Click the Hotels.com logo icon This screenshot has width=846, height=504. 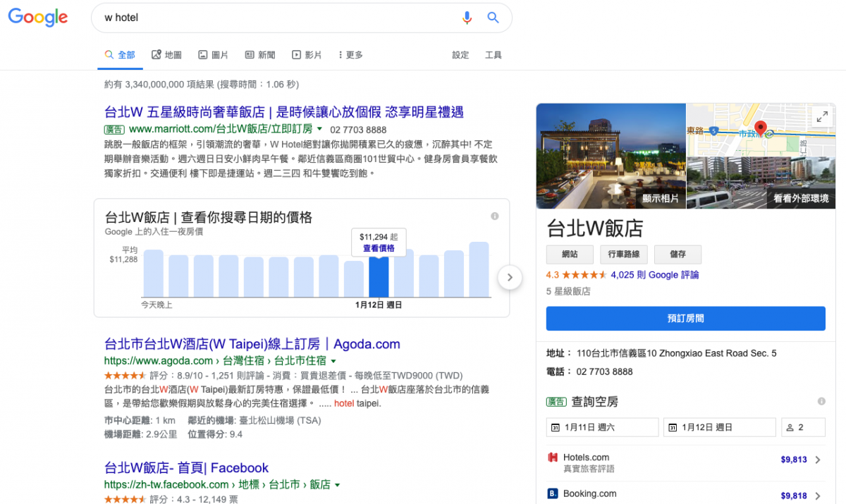click(553, 457)
